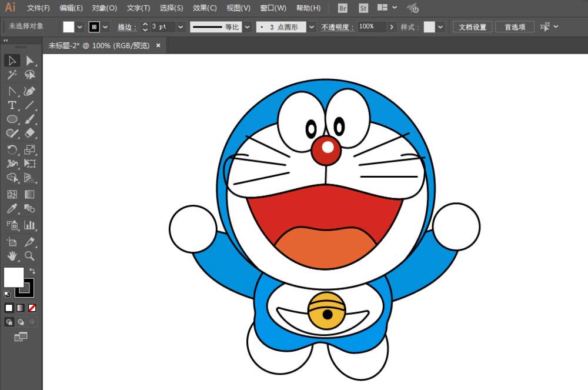The height and width of the screenshot is (390, 588).
Task: Open the 编辑(E) menu
Action: 71,8
